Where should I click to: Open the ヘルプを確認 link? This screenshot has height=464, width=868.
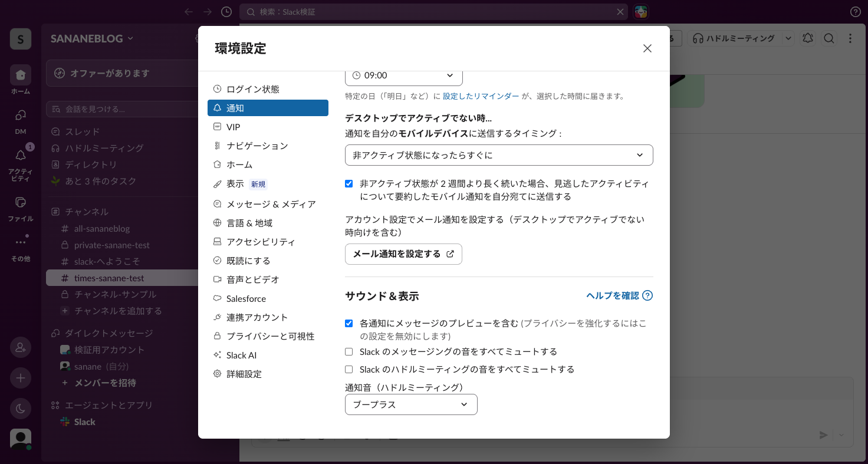point(613,295)
